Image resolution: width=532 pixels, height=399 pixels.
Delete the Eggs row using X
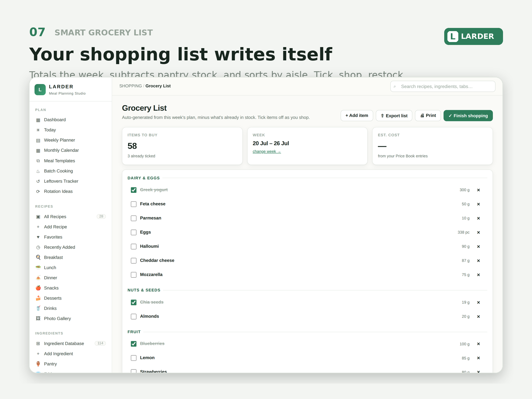478,232
